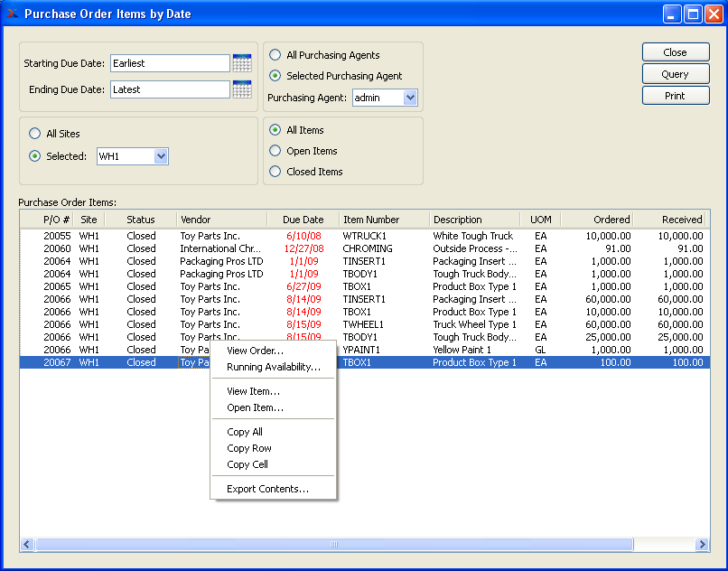Select the All Purchasing Agents option

pos(275,55)
